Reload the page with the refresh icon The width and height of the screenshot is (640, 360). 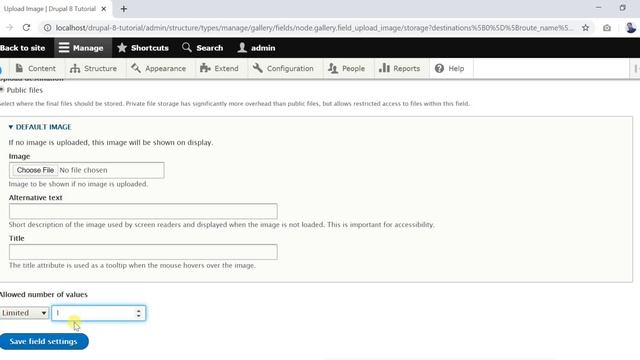click(x=27, y=28)
